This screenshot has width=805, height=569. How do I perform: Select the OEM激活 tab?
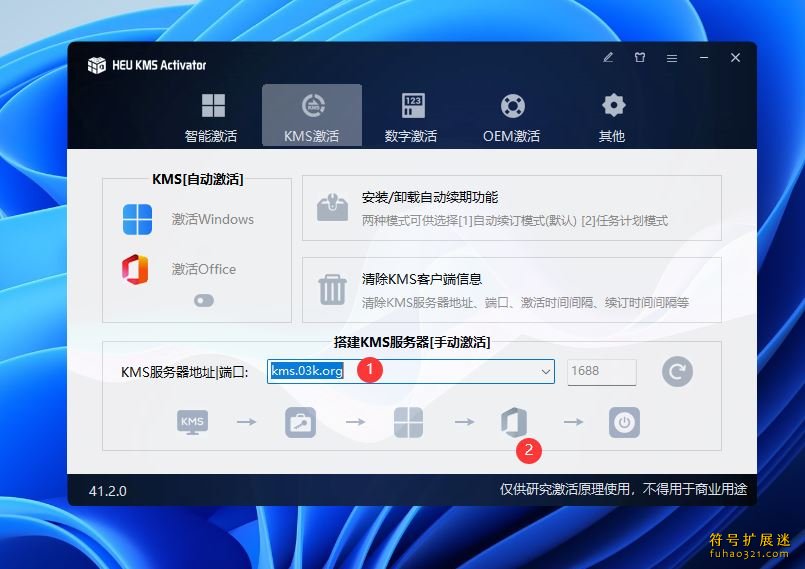coord(511,116)
